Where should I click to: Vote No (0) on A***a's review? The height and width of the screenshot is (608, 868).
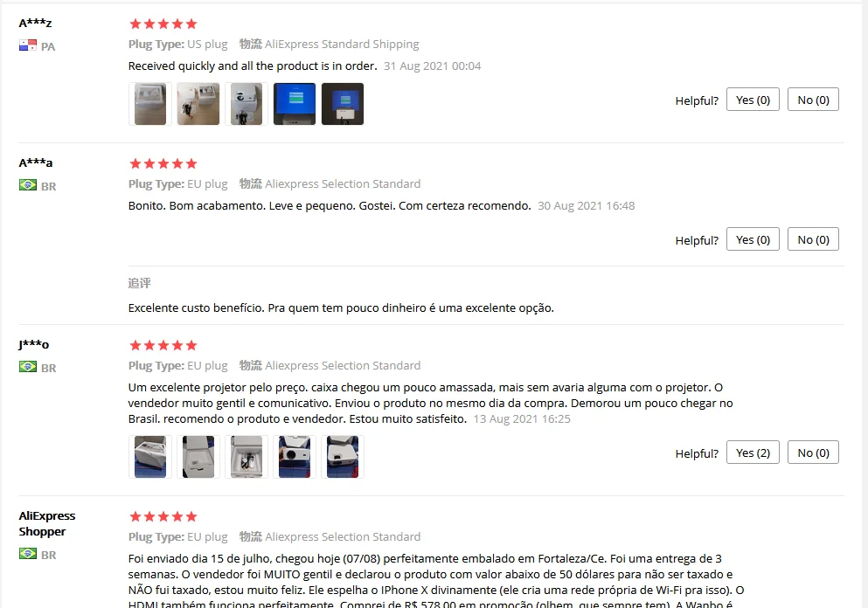pos(813,239)
